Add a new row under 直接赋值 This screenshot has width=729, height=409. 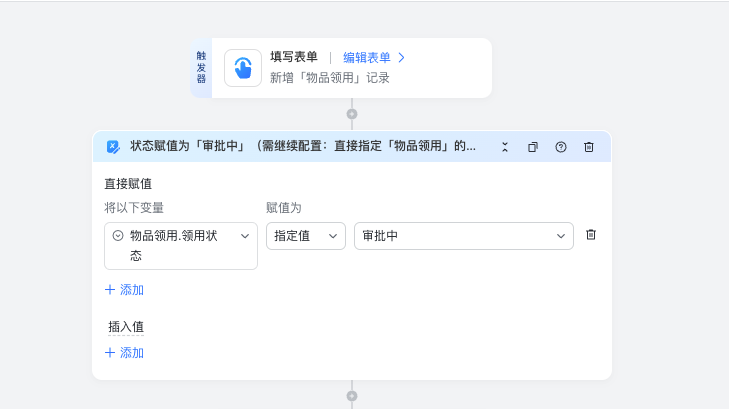point(124,290)
